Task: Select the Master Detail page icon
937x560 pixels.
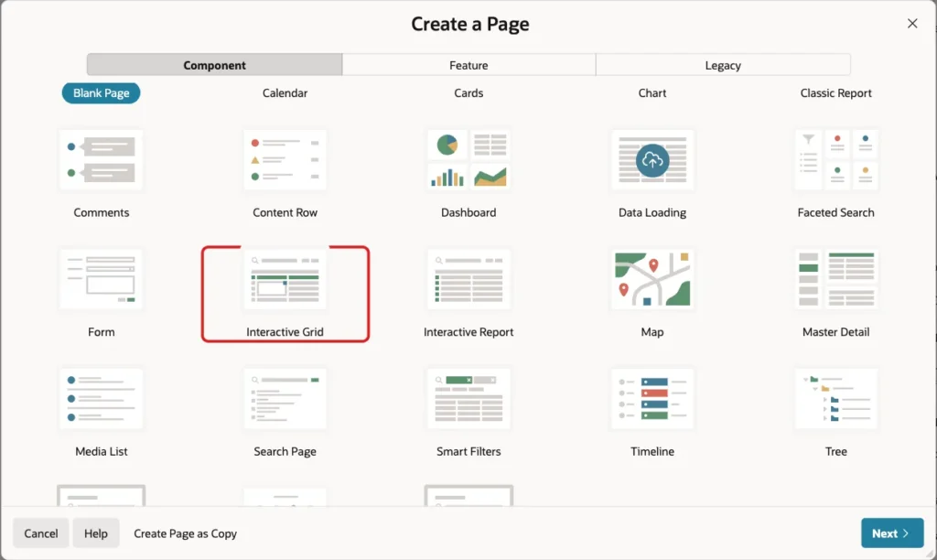Action: [x=836, y=280]
